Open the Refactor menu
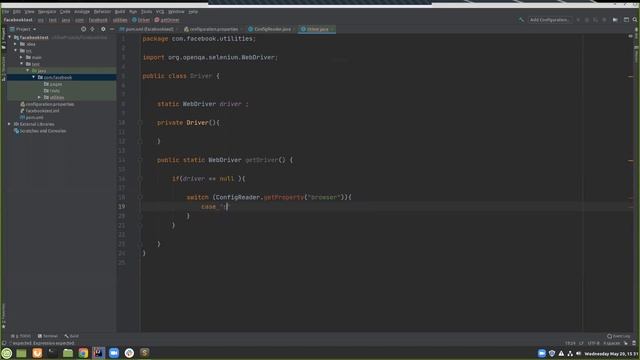The height and width of the screenshot is (360, 640). pos(102,11)
